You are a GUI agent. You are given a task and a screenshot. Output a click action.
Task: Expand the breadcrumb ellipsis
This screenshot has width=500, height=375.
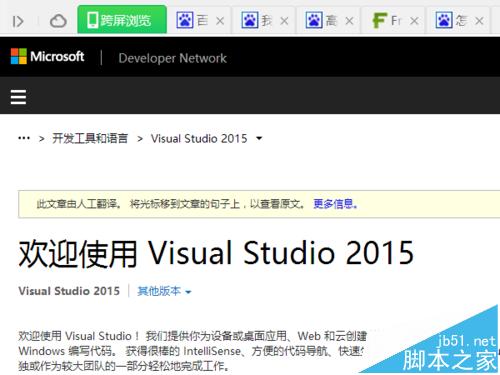tap(24, 138)
